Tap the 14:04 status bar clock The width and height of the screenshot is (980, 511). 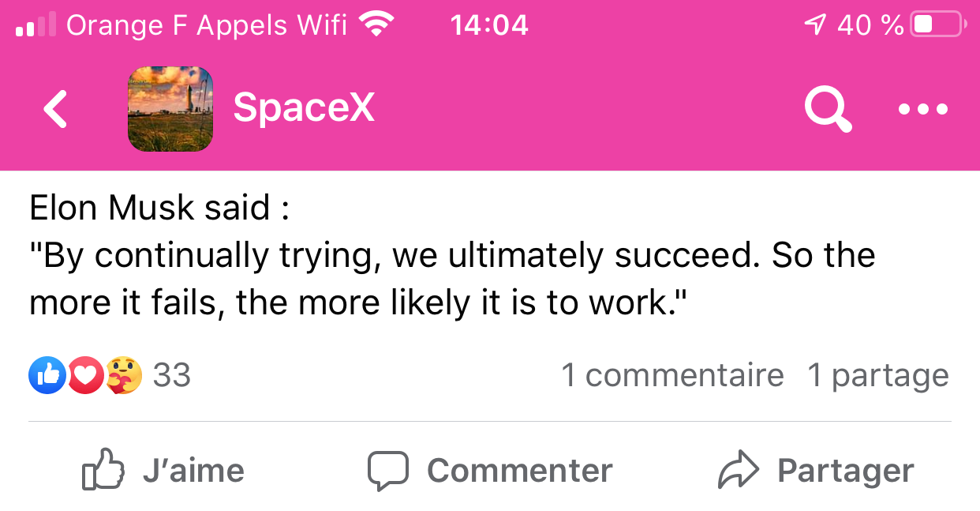[489, 25]
